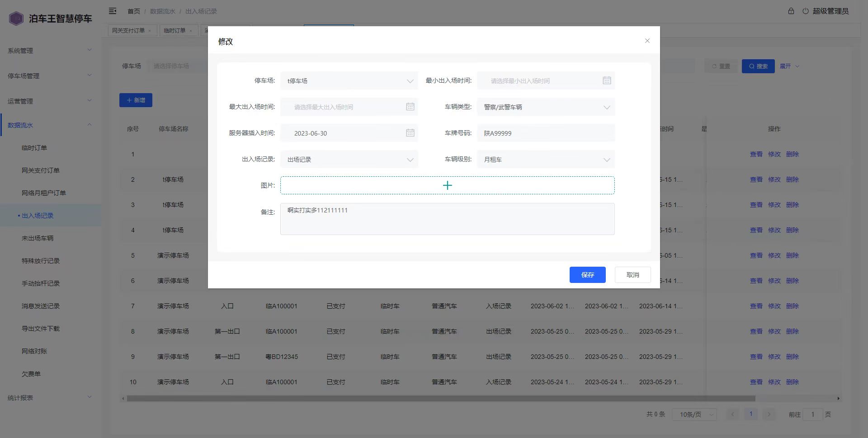Open 网关支付订单 in the sidebar

point(41,170)
